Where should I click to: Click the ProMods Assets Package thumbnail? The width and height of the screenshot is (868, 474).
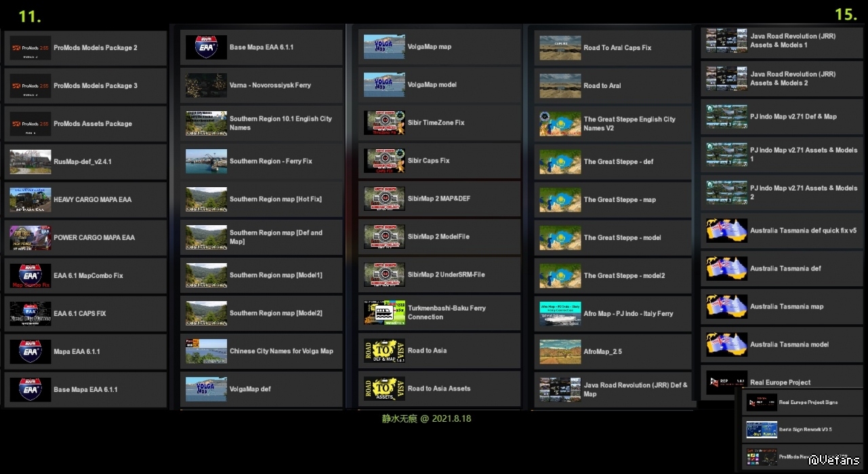point(30,124)
